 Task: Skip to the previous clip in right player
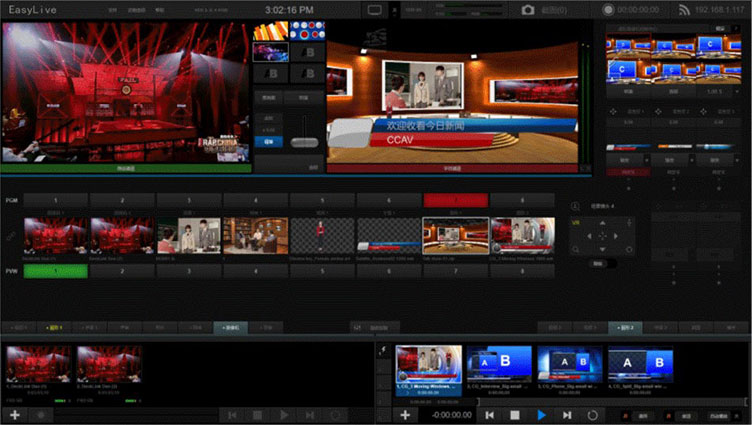[489, 414]
